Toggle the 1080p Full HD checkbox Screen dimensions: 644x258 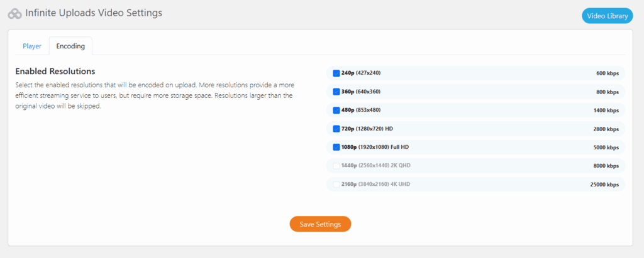pyautogui.click(x=336, y=147)
